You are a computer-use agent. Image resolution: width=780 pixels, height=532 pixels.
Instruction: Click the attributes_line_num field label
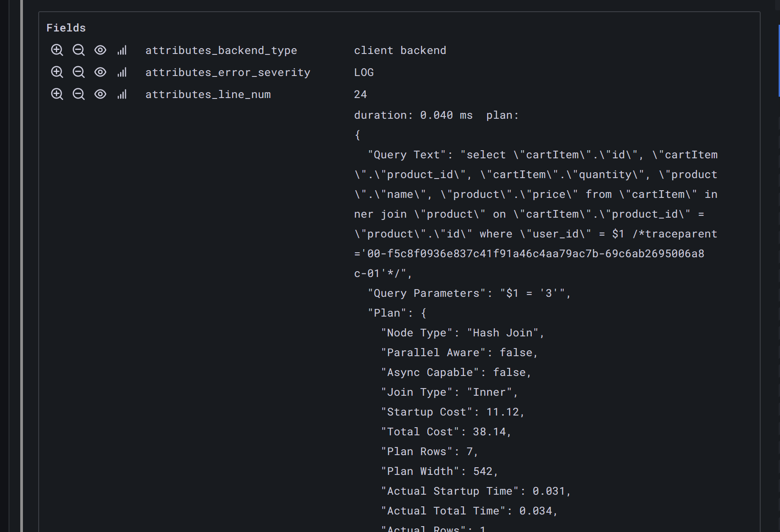[208, 94]
